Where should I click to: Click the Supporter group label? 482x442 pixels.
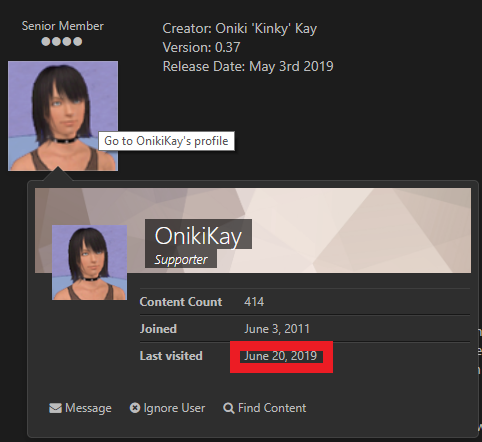181,260
